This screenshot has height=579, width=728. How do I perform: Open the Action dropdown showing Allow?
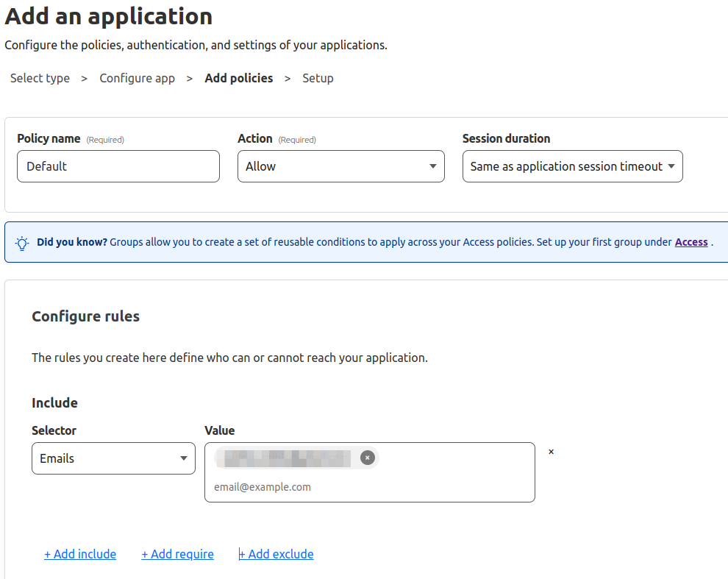click(340, 166)
